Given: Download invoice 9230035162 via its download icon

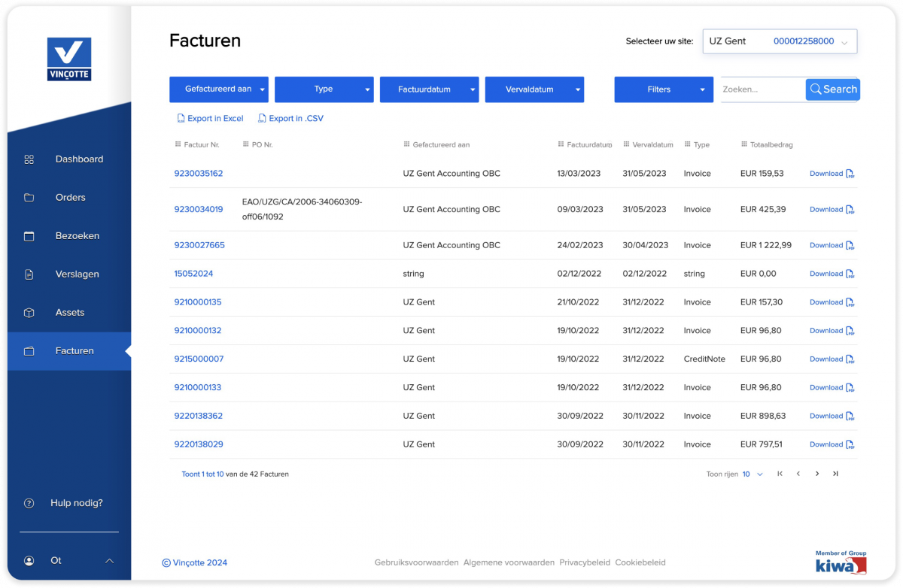Looking at the screenshot, I should 852,173.
